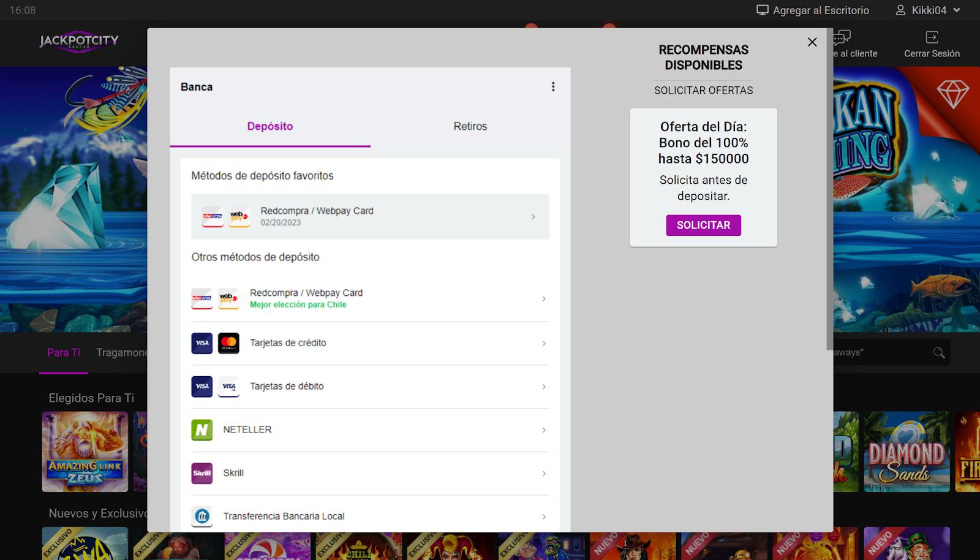Image resolution: width=980 pixels, height=560 pixels.
Task: Click the Redcompra logo in the favorites row
Action: 213,217
